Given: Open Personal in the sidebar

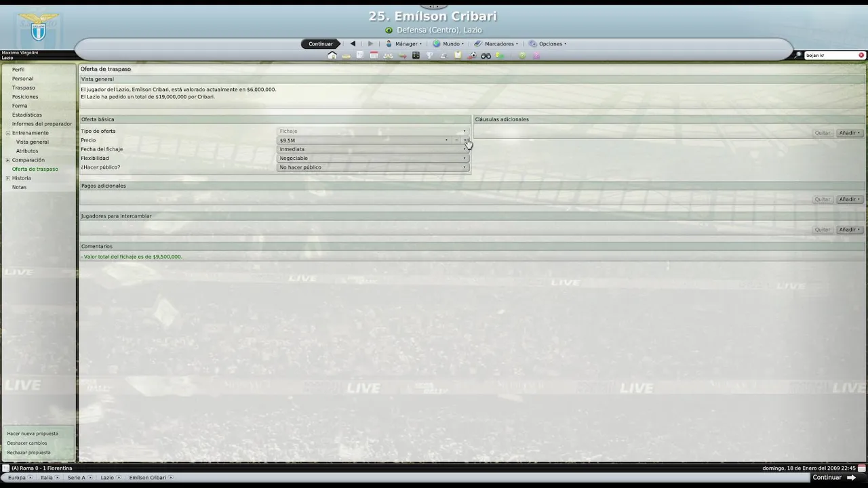Looking at the screenshot, I should 22,79.
